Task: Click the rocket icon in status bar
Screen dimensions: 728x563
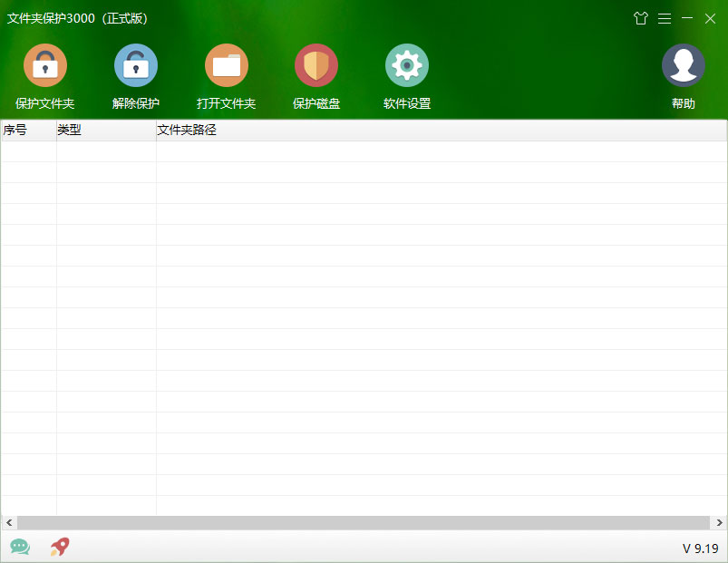Action: coord(60,547)
